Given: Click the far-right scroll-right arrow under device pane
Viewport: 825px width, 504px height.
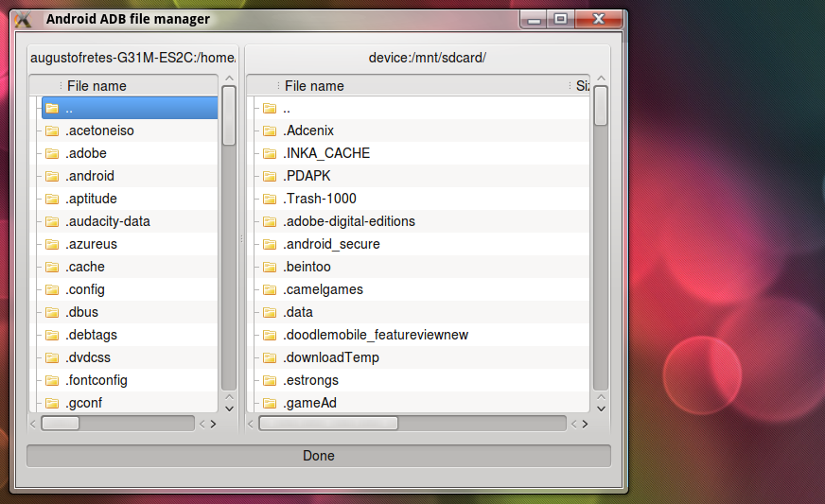Looking at the screenshot, I should [585, 424].
